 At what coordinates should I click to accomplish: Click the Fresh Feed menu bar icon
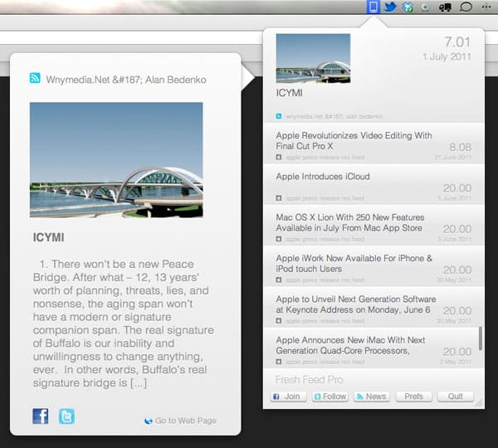[x=373, y=7]
